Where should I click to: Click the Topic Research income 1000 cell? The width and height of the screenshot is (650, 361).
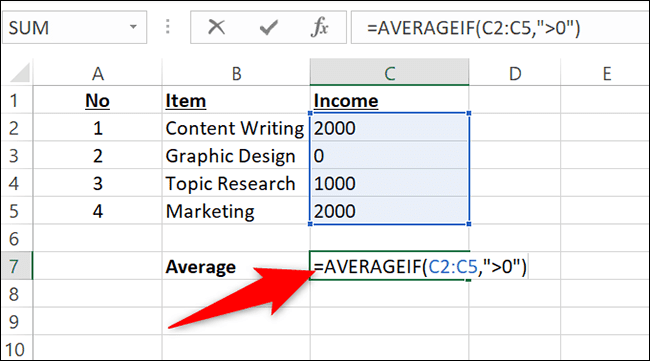(x=389, y=183)
